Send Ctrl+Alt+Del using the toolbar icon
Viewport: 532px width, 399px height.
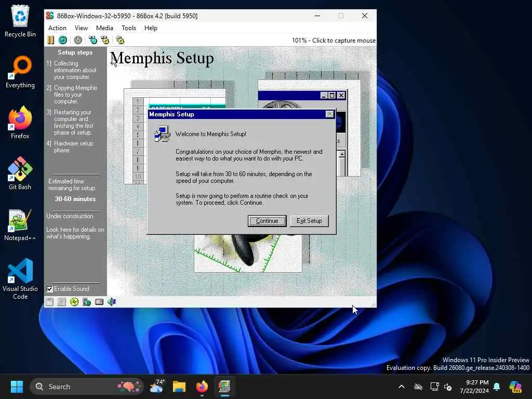pyautogui.click(x=92, y=40)
